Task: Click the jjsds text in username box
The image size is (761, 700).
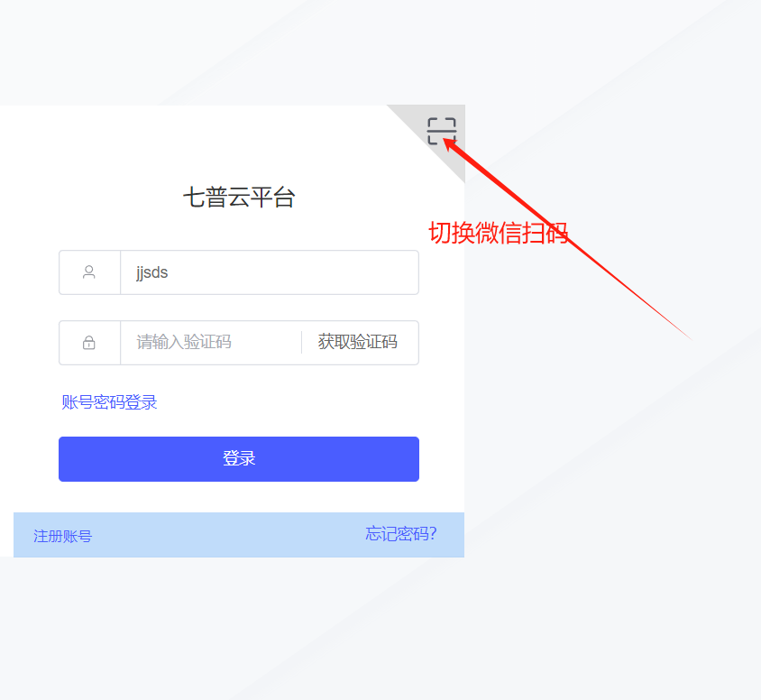Action: point(151,272)
